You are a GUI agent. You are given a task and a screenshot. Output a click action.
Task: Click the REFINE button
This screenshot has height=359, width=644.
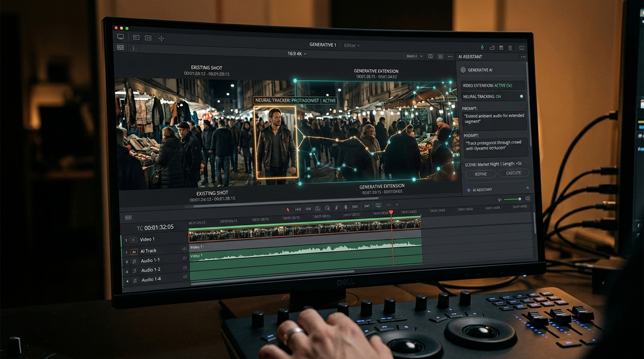[x=481, y=174]
